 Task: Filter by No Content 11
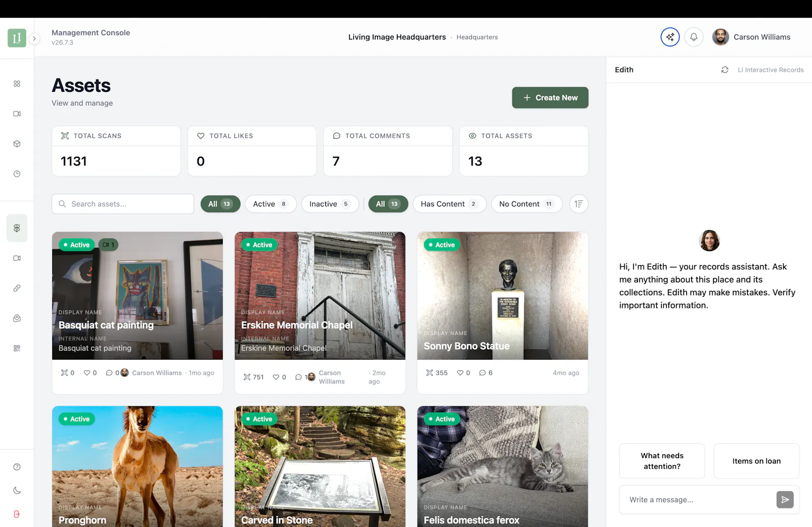tap(526, 204)
